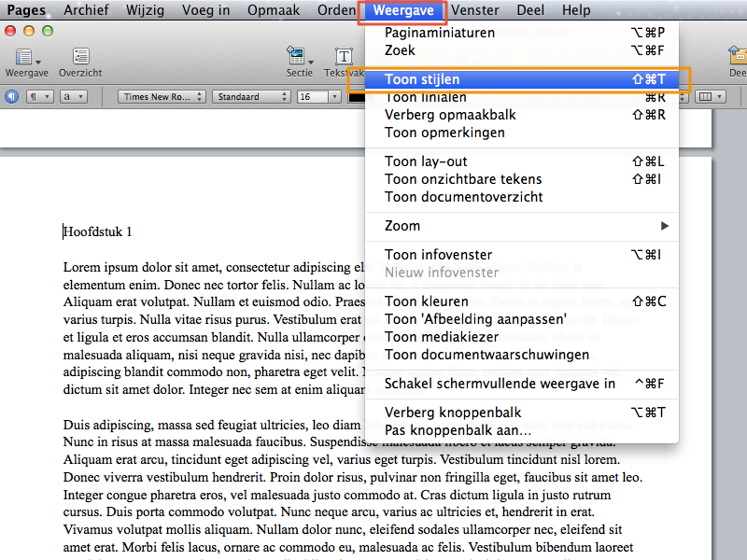Click the red close window button
Screen dimensions: 747x560
click(10, 32)
